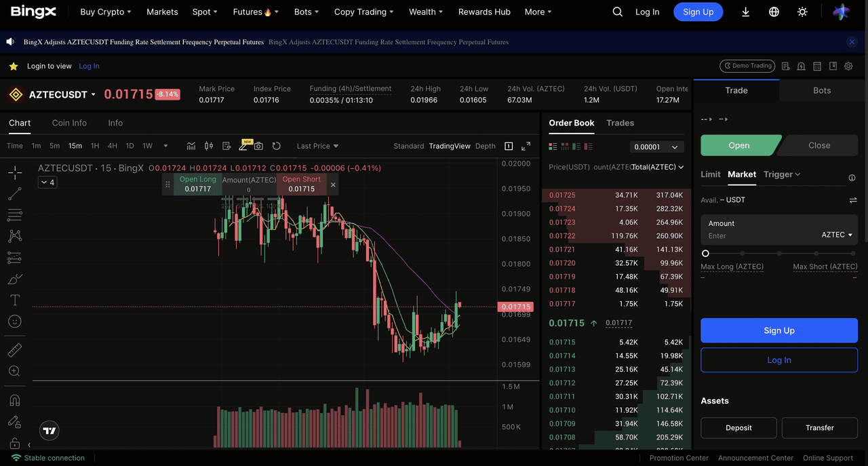Select the Text drawing tool
This screenshot has width=868, height=466.
point(14,300)
